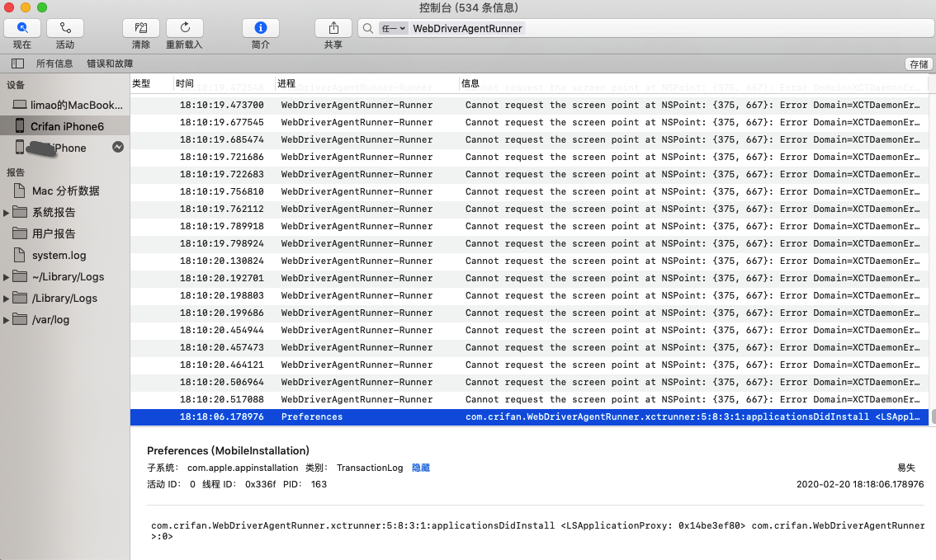Click the MacBook laptop icon
Viewport: 936px width, 560px height.
[20, 105]
